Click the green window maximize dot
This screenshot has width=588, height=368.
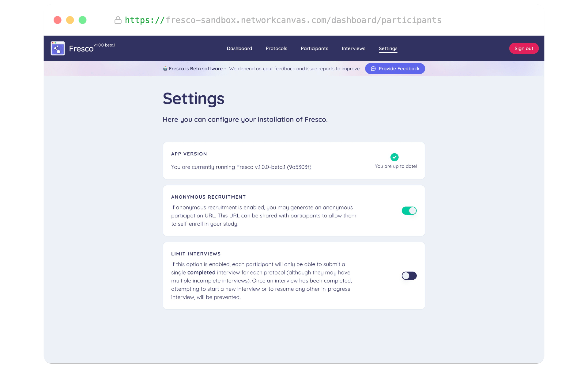click(83, 20)
